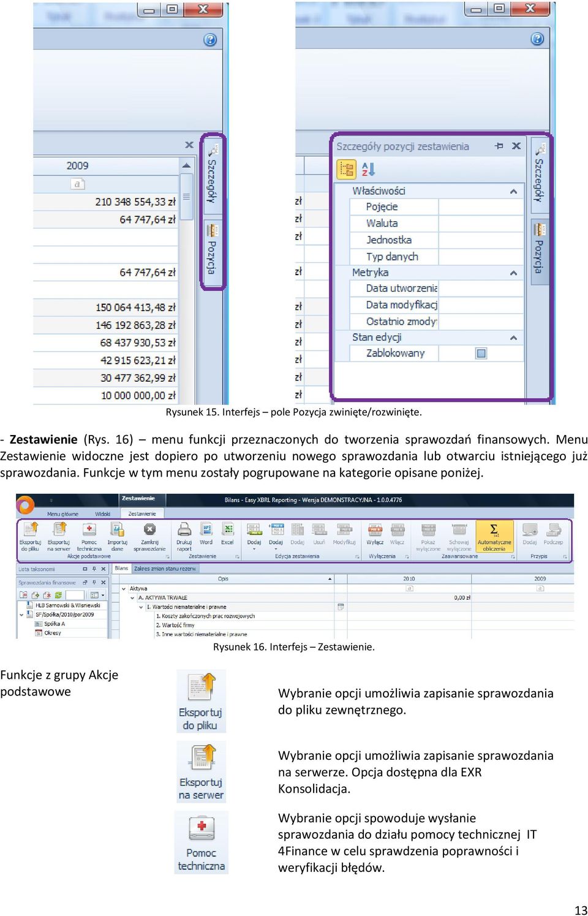This screenshot has width=588, height=916.
Task: Click Zamknij sprawozdanie in the ribbon
Action: click(x=149, y=536)
